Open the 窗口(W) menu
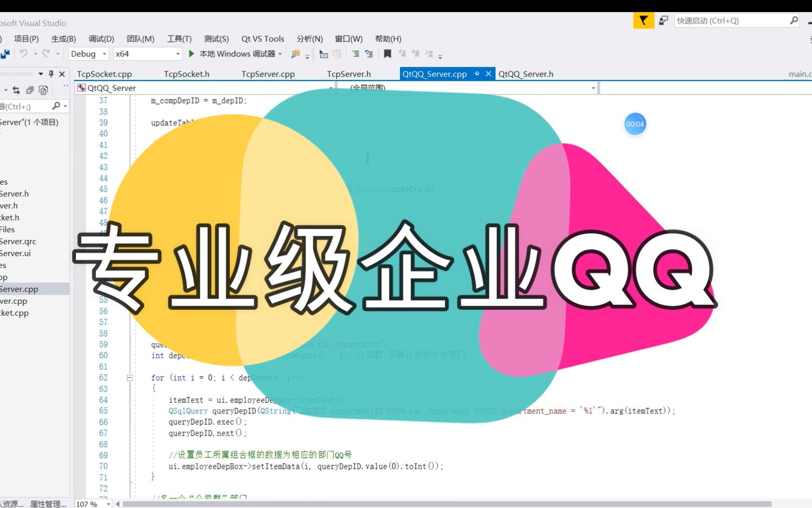This screenshot has height=508, width=812. tap(349, 39)
